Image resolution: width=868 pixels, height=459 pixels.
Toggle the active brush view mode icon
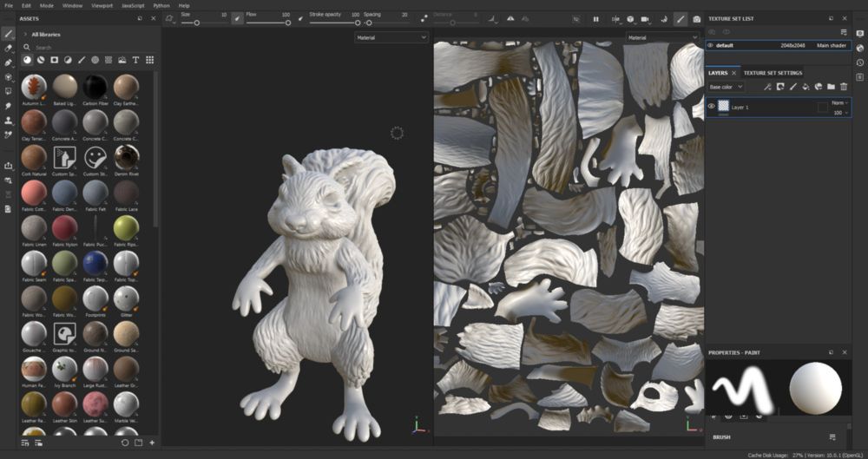point(681,19)
